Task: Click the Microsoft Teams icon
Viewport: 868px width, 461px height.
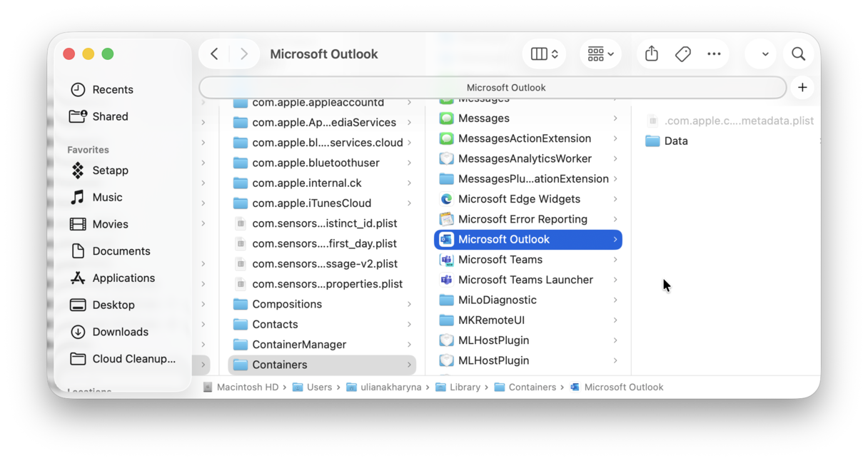Action: (446, 260)
